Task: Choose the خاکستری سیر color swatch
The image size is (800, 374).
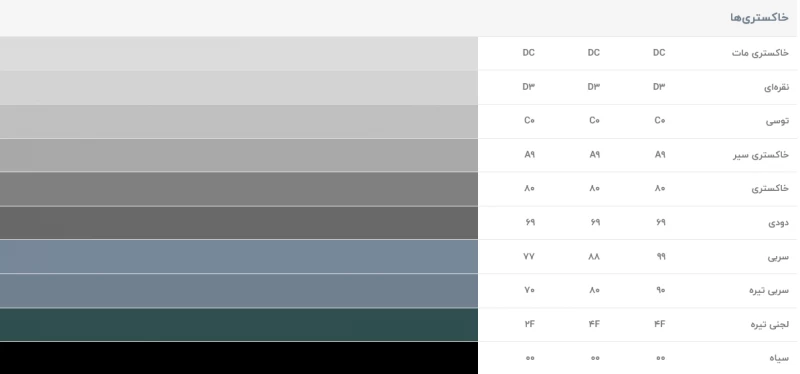Action: [x=239, y=155]
